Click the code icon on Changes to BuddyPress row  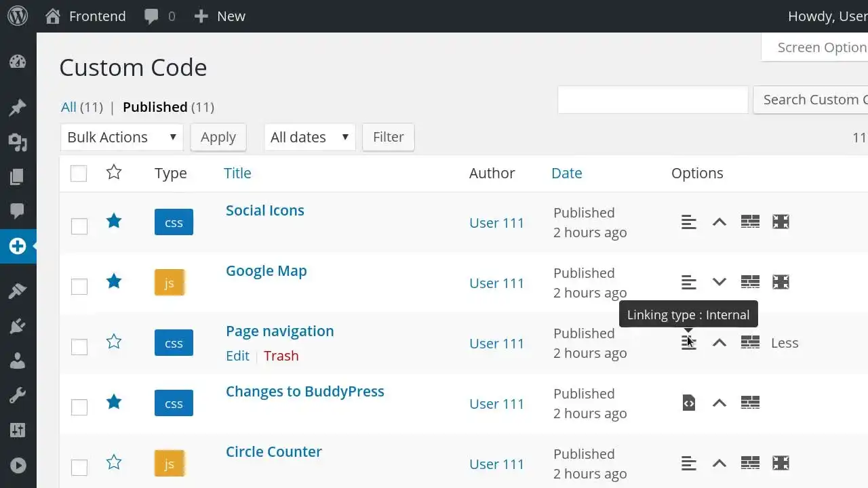688,402
